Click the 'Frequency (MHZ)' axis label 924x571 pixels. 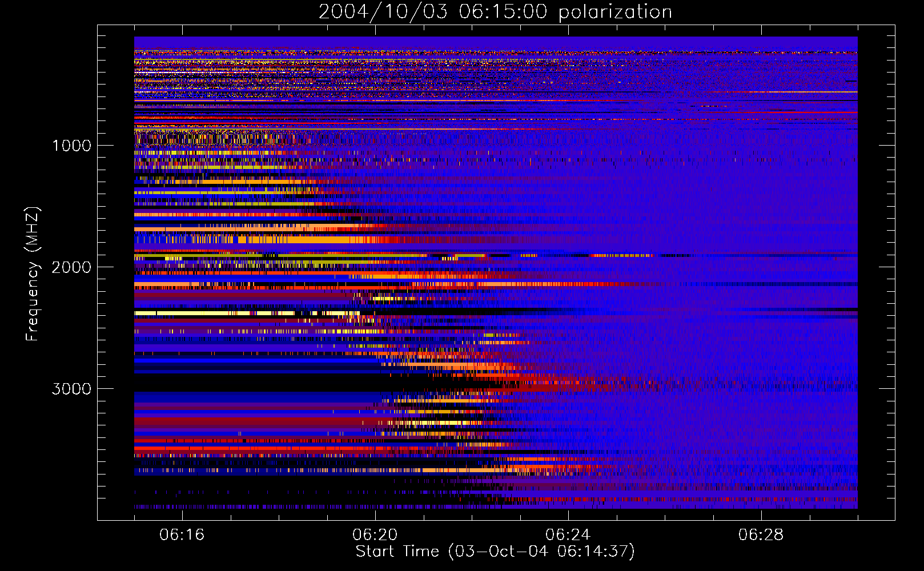pos(33,274)
